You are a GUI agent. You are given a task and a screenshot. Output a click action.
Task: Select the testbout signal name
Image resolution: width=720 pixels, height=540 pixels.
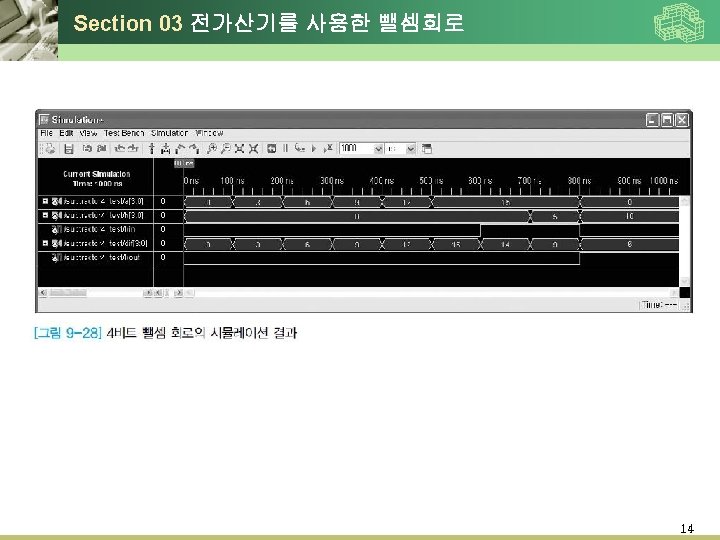tap(101, 257)
